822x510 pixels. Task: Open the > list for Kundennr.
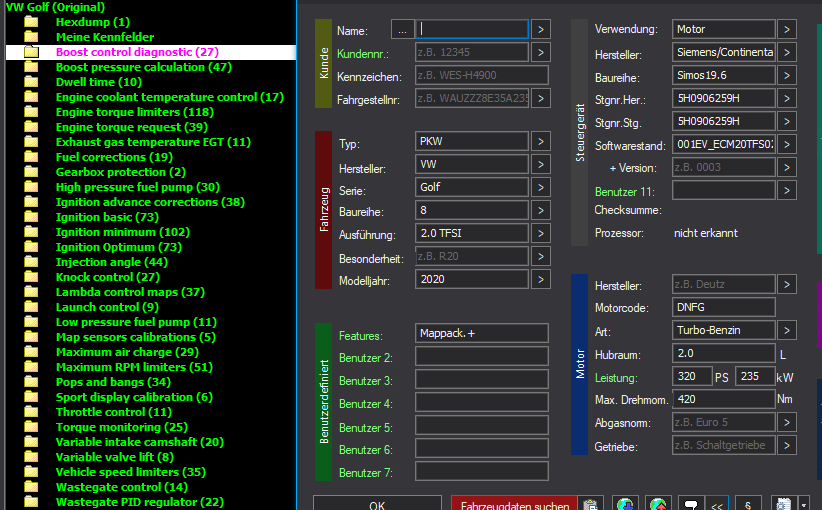pos(540,52)
